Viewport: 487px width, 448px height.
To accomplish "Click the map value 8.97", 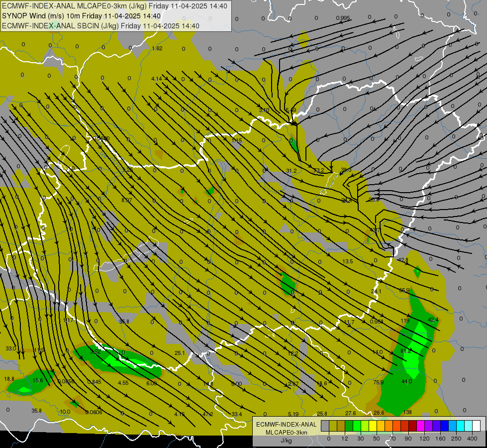I will 126,200.
